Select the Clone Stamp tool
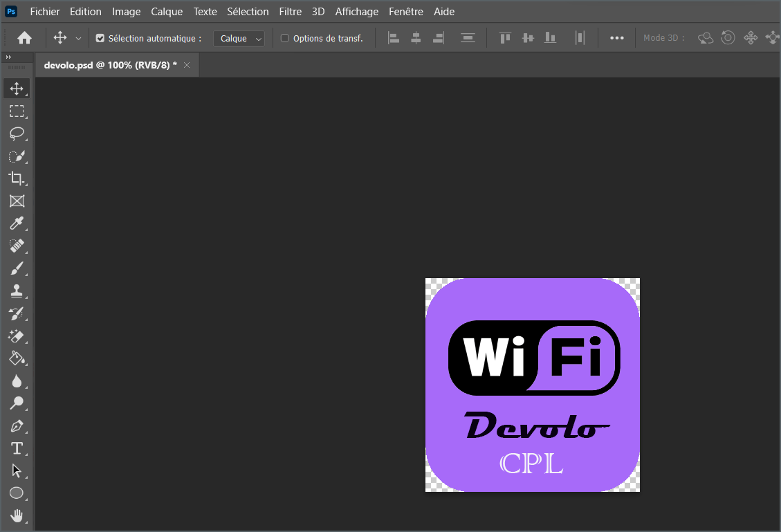This screenshot has height=532, width=781. [17, 291]
